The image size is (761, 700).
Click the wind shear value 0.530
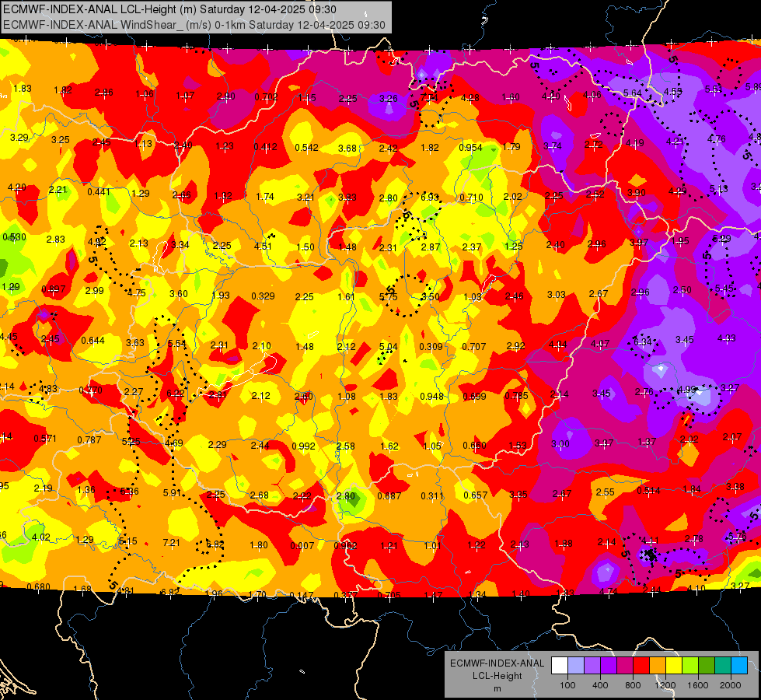[15, 237]
